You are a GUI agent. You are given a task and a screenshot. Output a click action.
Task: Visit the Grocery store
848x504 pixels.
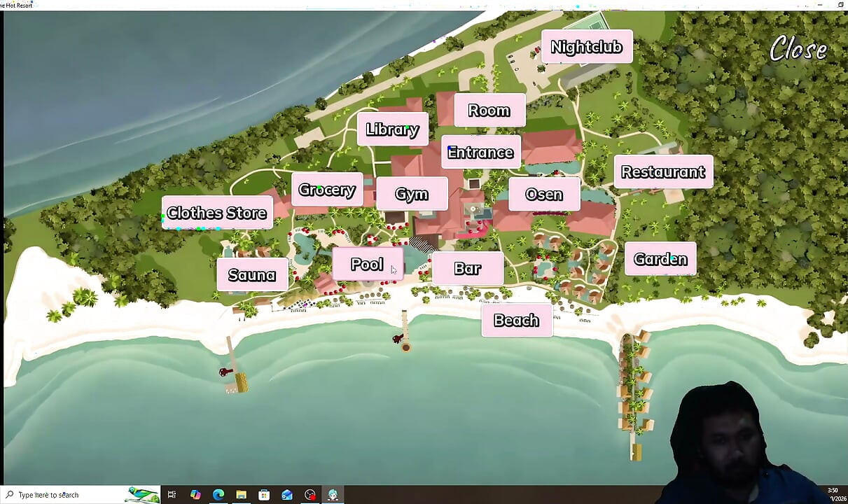coord(327,190)
